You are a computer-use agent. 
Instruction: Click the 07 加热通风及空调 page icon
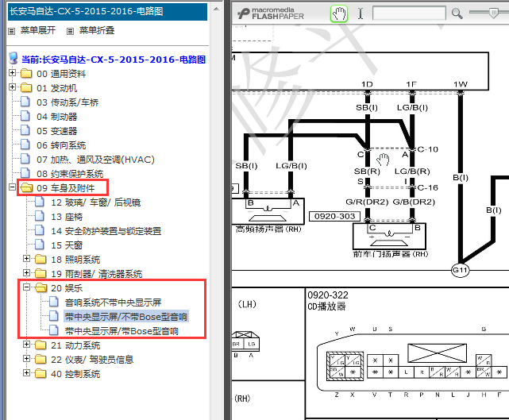click(x=25, y=159)
